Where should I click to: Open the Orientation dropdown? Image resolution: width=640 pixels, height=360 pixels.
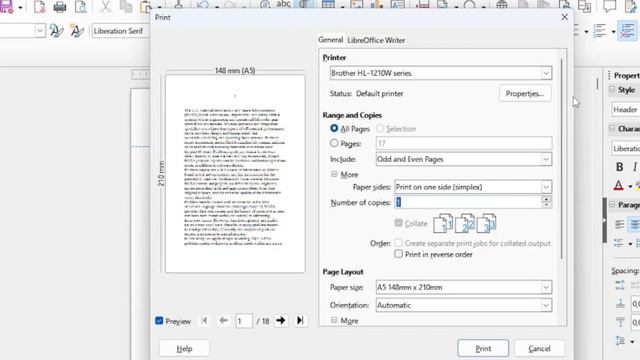(x=464, y=305)
